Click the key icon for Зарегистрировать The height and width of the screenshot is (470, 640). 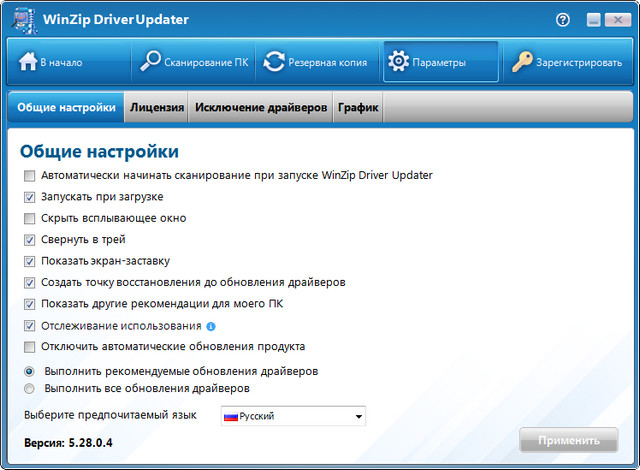[521, 62]
